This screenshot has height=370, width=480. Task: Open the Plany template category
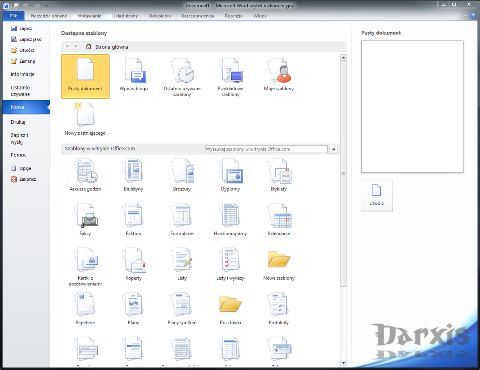(133, 308)
